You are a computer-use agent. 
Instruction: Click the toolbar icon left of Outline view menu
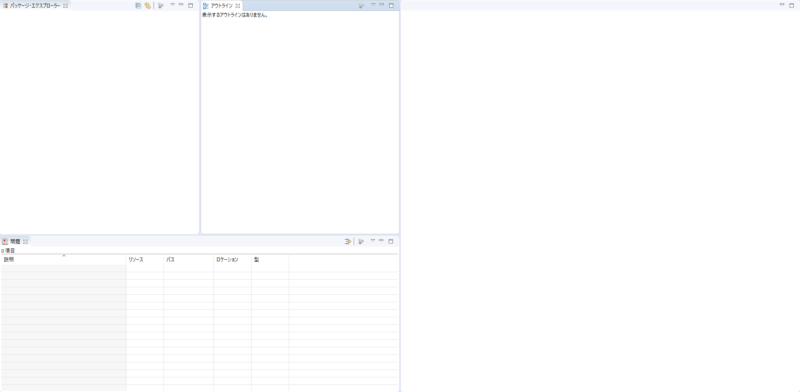click(x=361, y=6)
